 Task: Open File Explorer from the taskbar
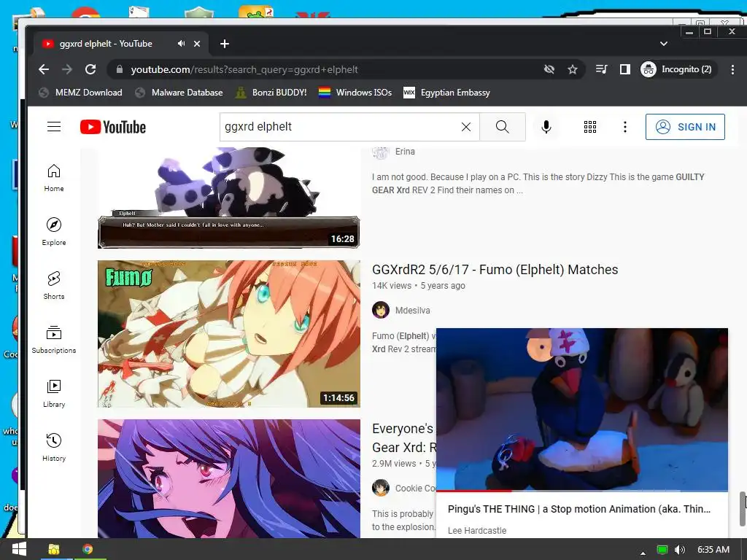click(54, 549)
